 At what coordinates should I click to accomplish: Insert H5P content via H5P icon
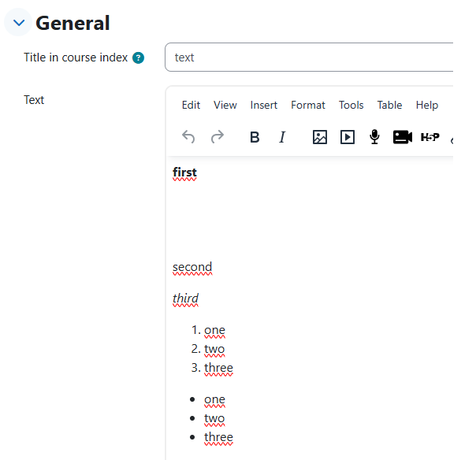pos(430,137)
